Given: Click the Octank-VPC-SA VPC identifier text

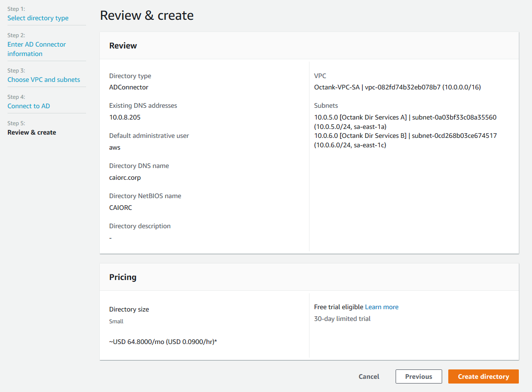Looking at the screenshot, I should [397, 87].
